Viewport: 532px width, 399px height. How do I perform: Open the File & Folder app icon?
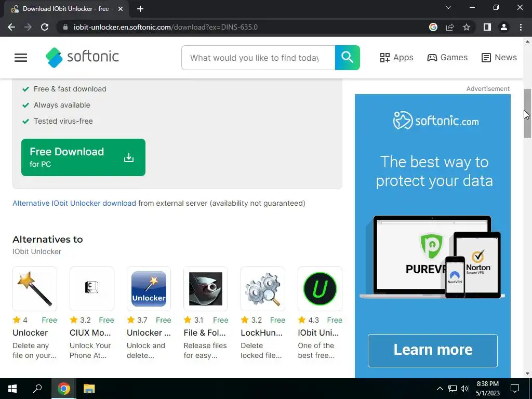pyautogui.click(x=206, y=289)
